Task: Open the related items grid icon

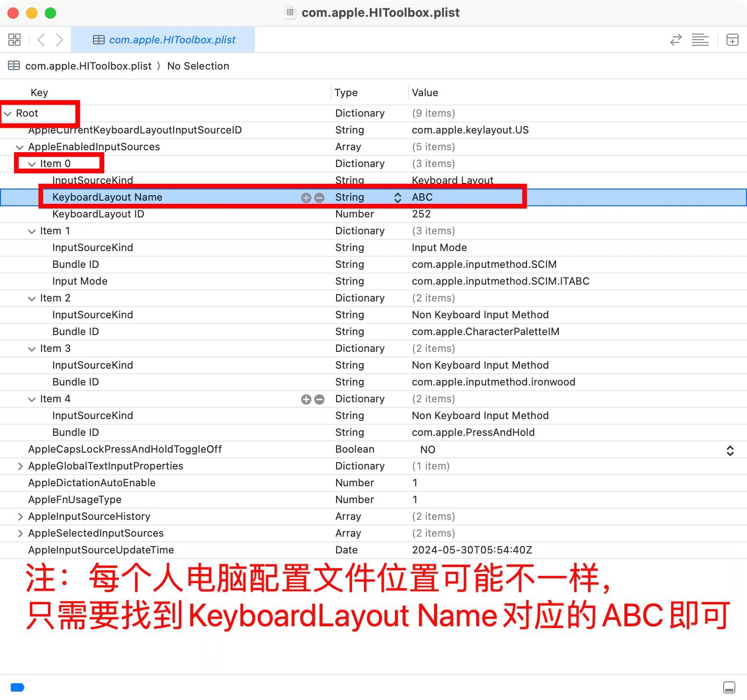Action: 14,40
